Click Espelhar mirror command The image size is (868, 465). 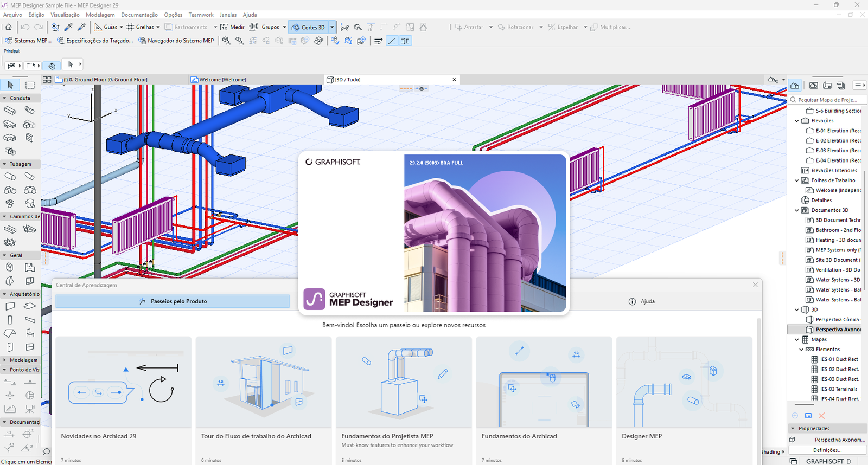click(x=563, y=27)
